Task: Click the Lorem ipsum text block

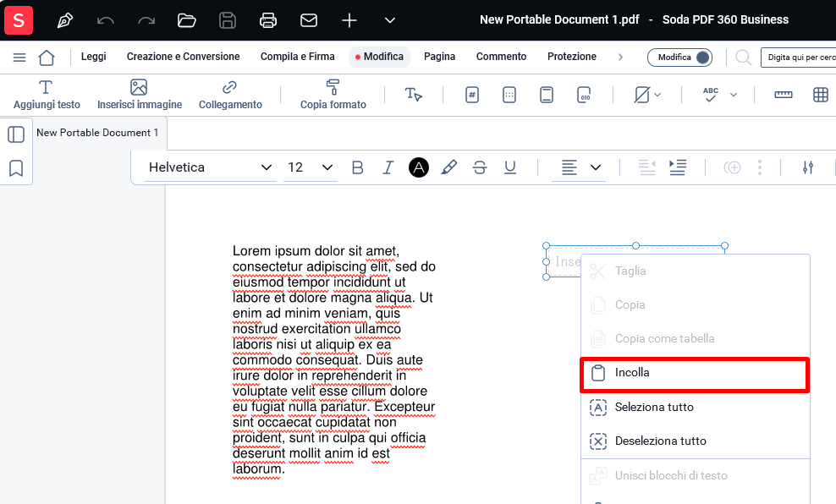Action: pyautogui.click(x=333, y=360)
